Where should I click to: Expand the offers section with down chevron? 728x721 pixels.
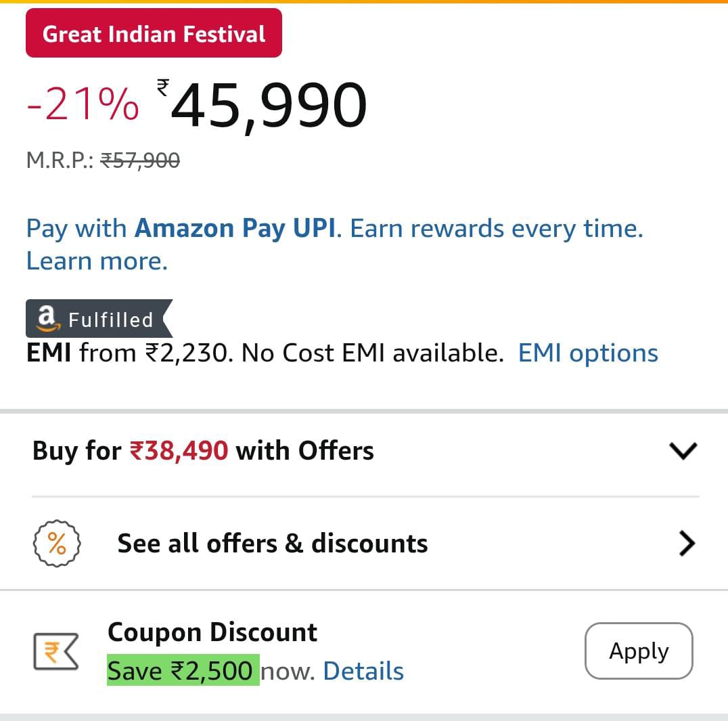(x=683, y=451)
